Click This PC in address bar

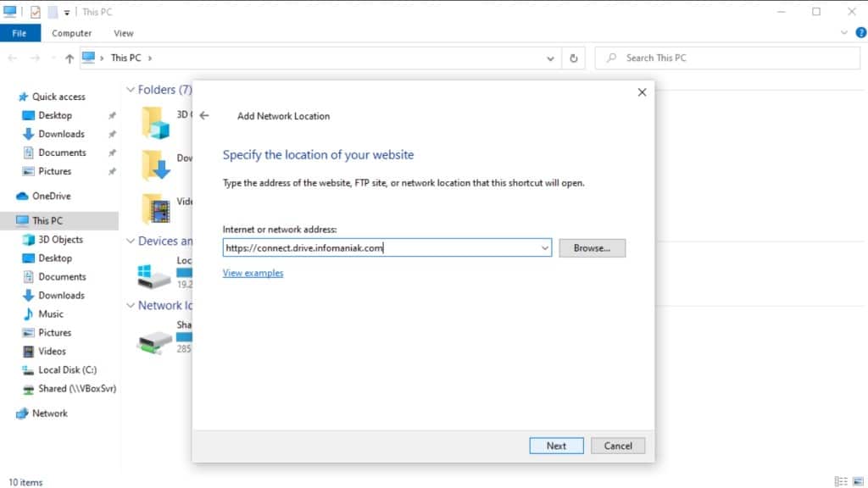(125, 58)
